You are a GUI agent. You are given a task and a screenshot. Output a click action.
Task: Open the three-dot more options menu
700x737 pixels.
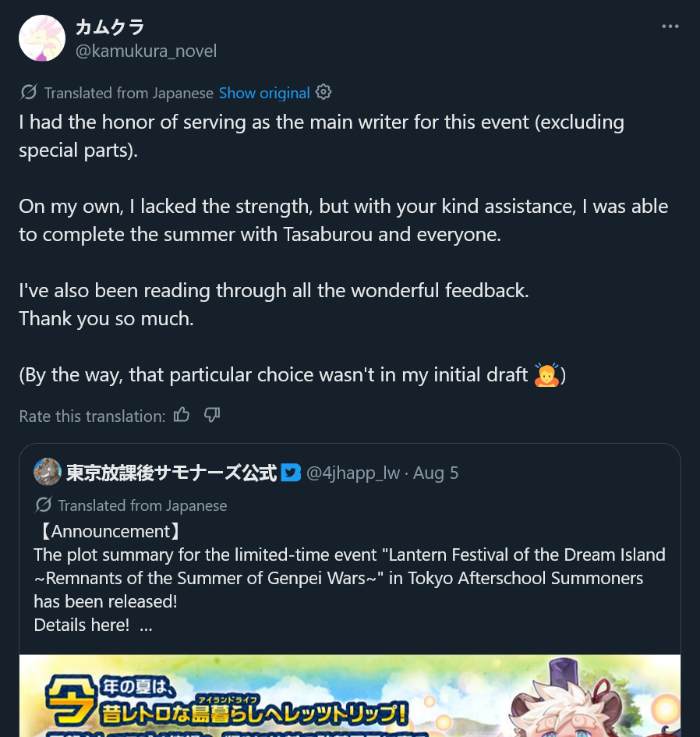point(670,27)
